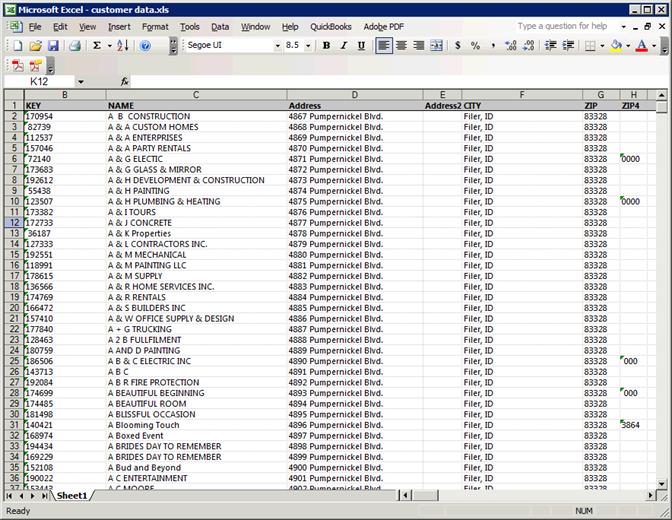672x520 pixels.
Task: Click the Save icon in the toolbar
Action: pos(53,46)
